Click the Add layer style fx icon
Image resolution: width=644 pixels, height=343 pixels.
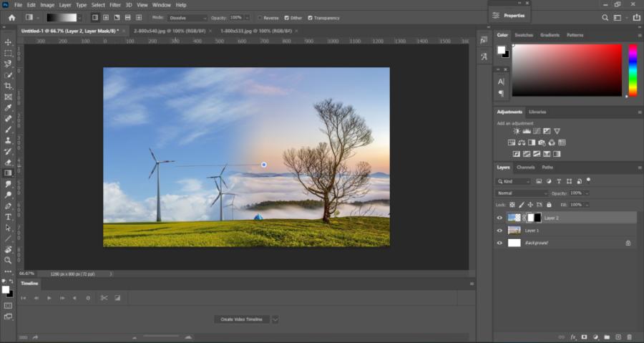(573, 337)
